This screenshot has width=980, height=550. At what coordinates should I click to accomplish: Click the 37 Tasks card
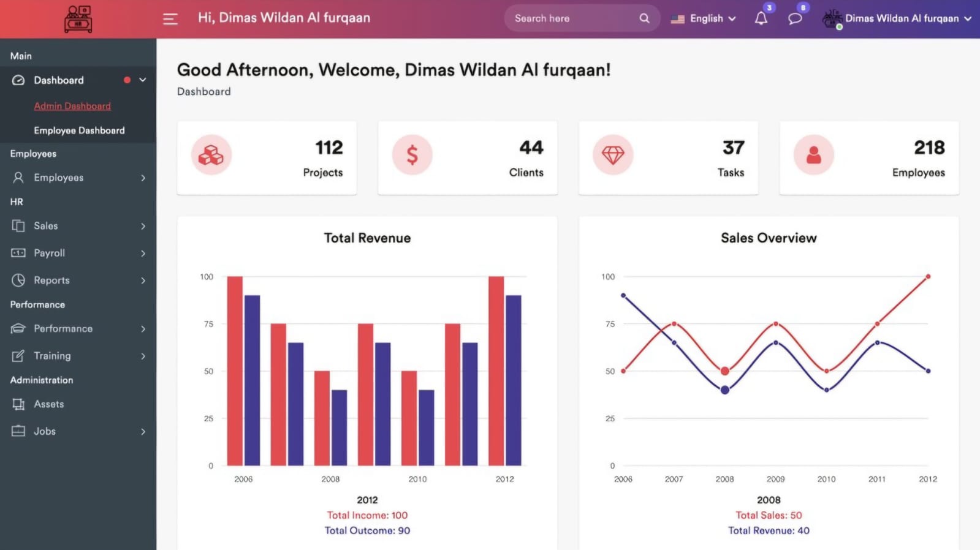668,158
